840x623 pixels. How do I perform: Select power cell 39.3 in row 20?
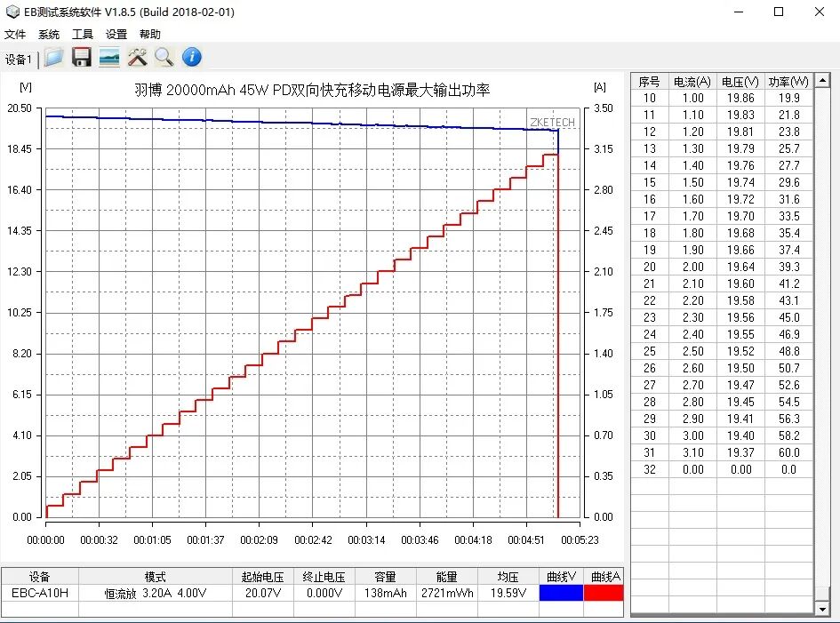tap(788, 267)
